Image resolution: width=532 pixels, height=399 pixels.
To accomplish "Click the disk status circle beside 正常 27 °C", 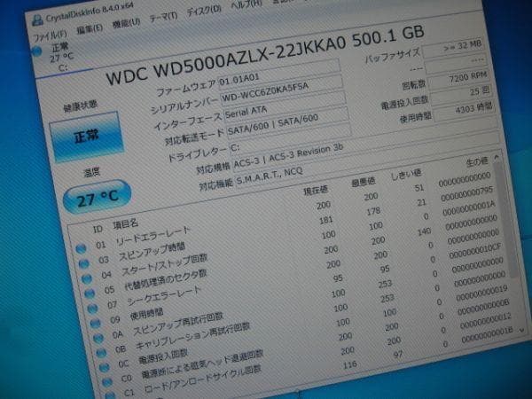I will click(36, 51).
